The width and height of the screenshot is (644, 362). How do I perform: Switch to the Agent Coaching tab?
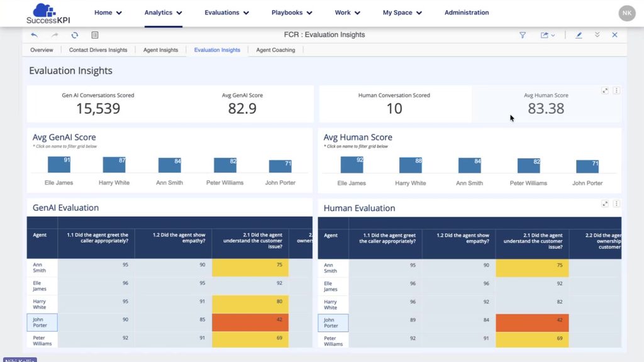pos(275,50)
